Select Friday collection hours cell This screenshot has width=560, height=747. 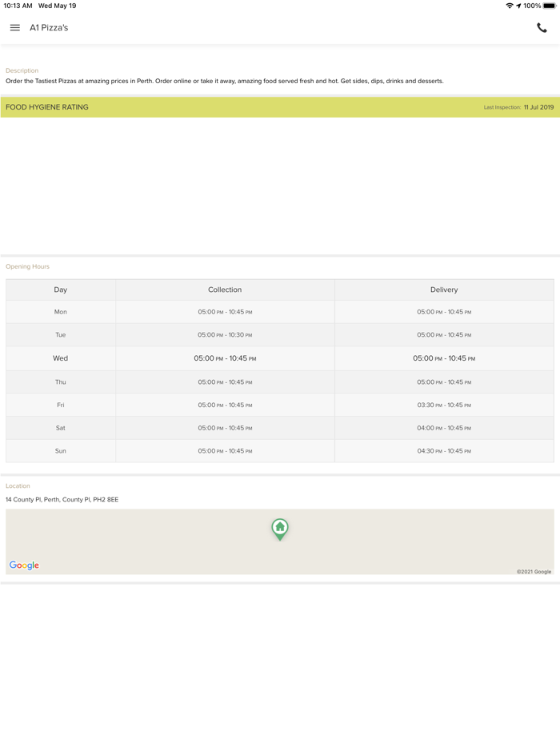tap(225, 405)
